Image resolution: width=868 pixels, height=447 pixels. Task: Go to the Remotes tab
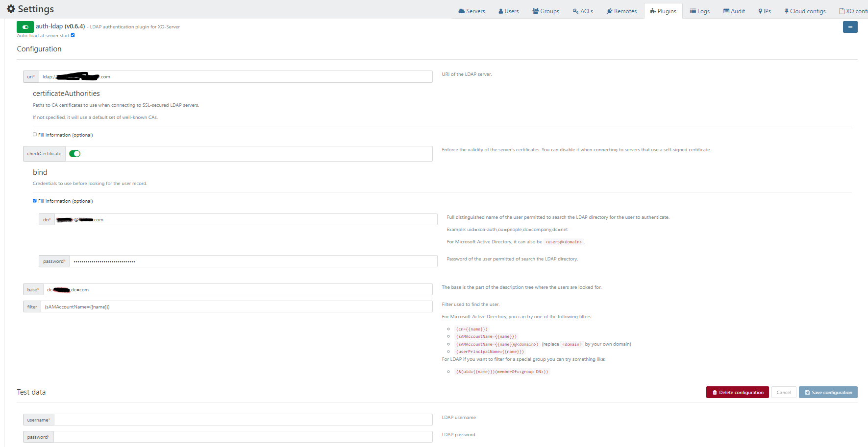(621, 11)
